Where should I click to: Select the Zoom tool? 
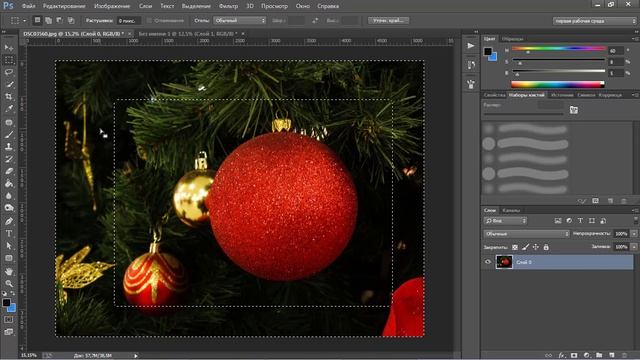tap(9, 283)
